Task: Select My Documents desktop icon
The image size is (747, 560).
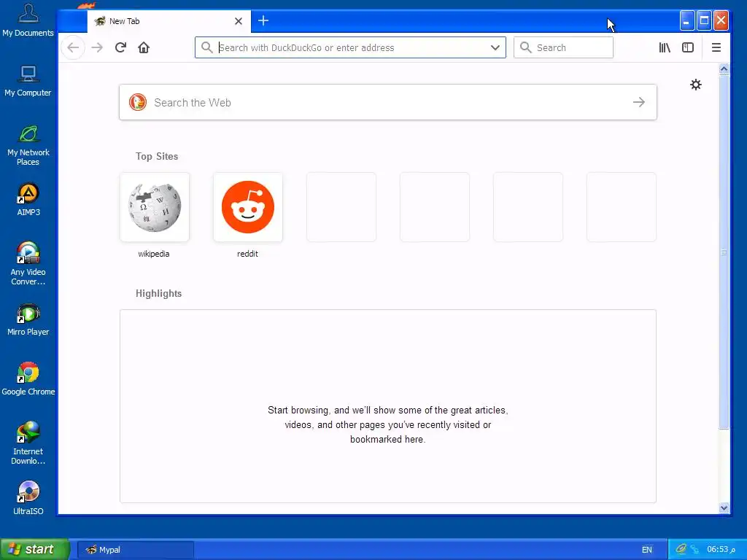Action: (28, 20)
